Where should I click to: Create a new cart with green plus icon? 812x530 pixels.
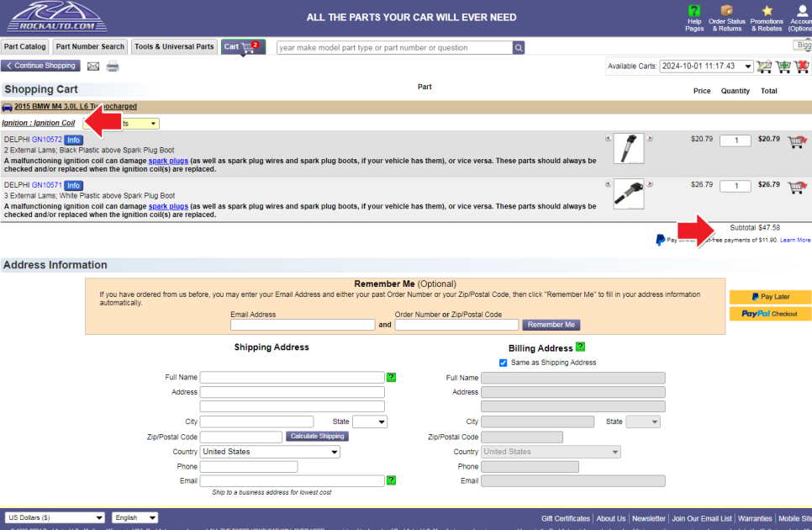[783, 66]
